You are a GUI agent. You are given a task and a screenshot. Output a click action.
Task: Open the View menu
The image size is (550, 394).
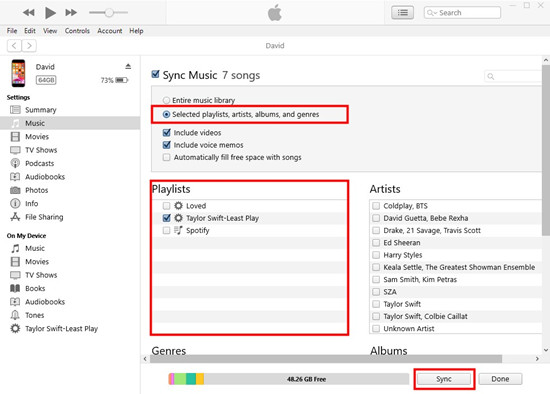click(50, 31)
